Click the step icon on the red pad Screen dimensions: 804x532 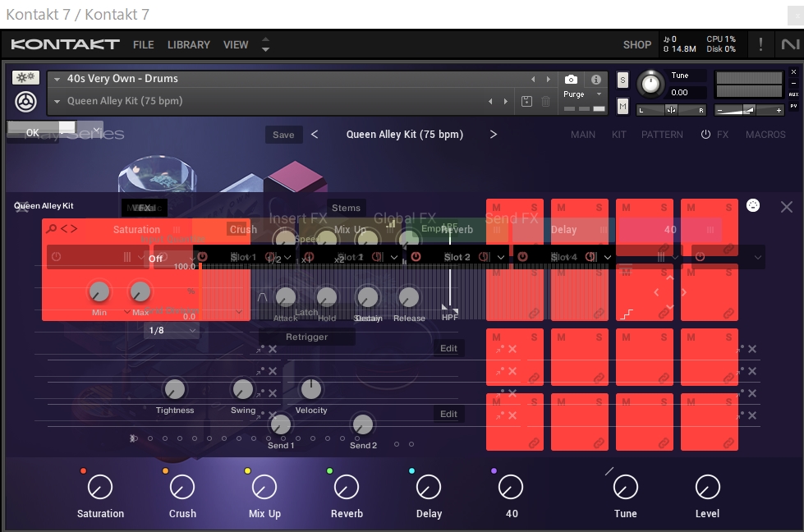[x=627, y=314]
